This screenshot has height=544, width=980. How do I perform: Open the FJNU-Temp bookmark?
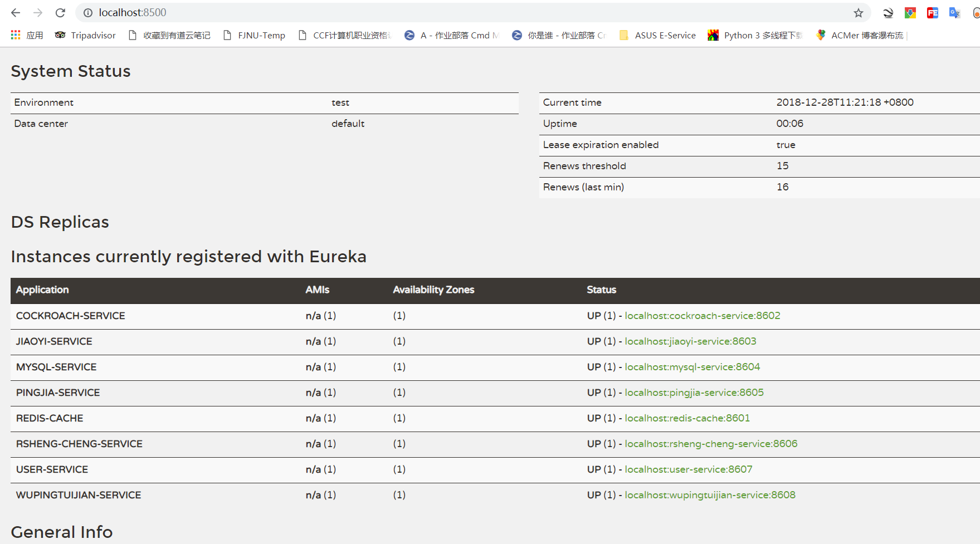pyautogui.click(x=254, y=35)
